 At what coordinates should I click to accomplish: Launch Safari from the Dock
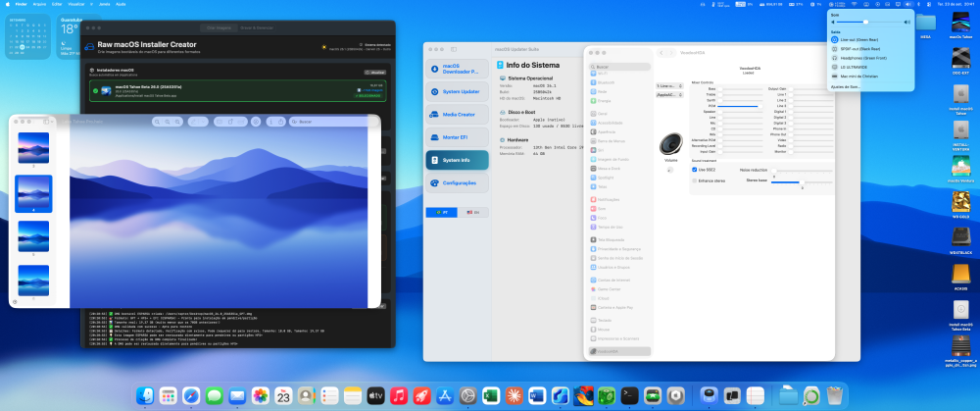coord(191,395)
